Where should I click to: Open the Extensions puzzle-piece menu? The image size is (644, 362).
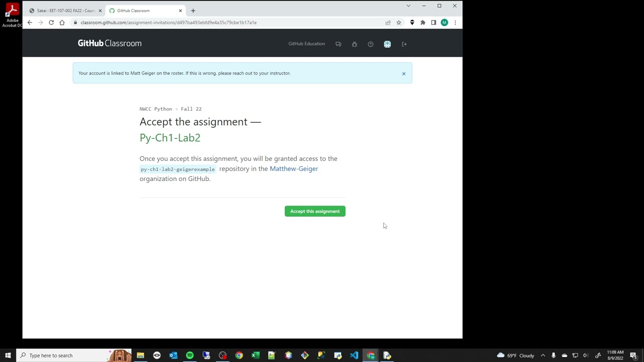423,23
